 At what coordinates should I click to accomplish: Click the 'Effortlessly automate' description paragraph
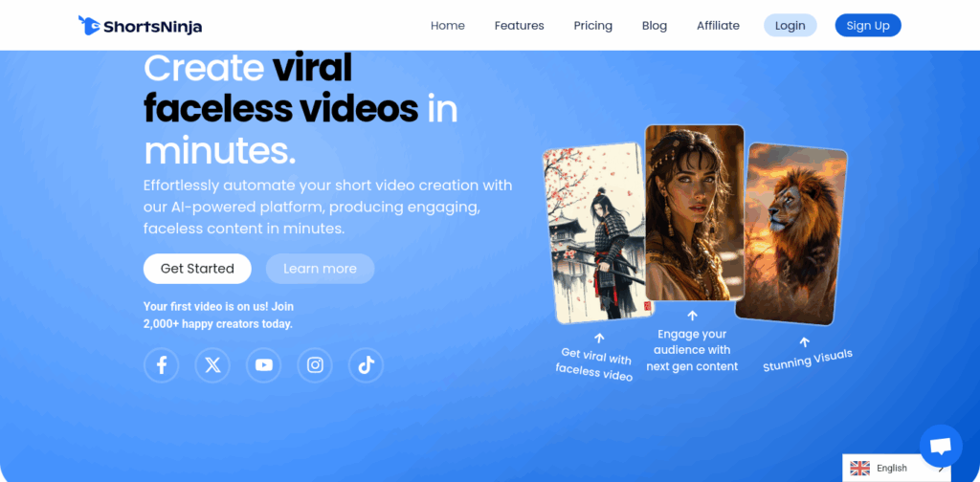327,207
